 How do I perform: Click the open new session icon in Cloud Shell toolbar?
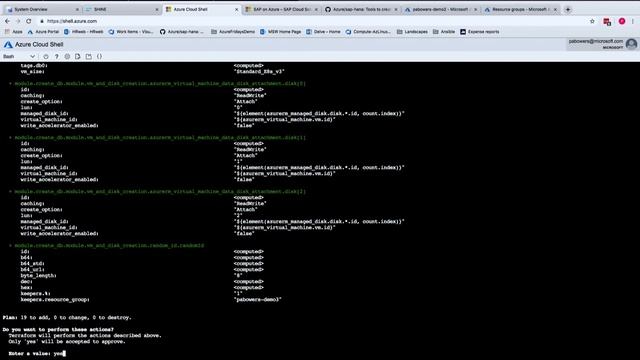click(89, 57)
